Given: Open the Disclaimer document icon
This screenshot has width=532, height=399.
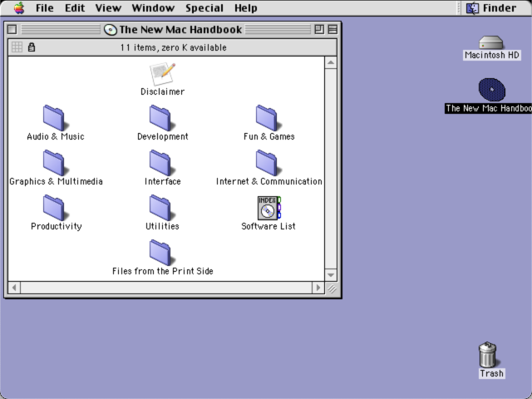Looking at the screenshot, I should tap(163, 74).
